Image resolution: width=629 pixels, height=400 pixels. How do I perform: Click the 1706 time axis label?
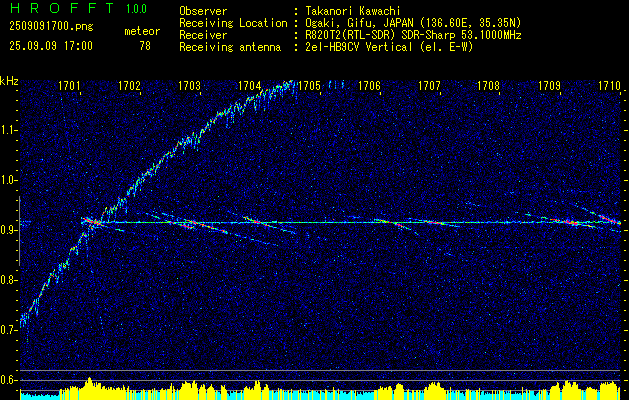pos(369,85)
